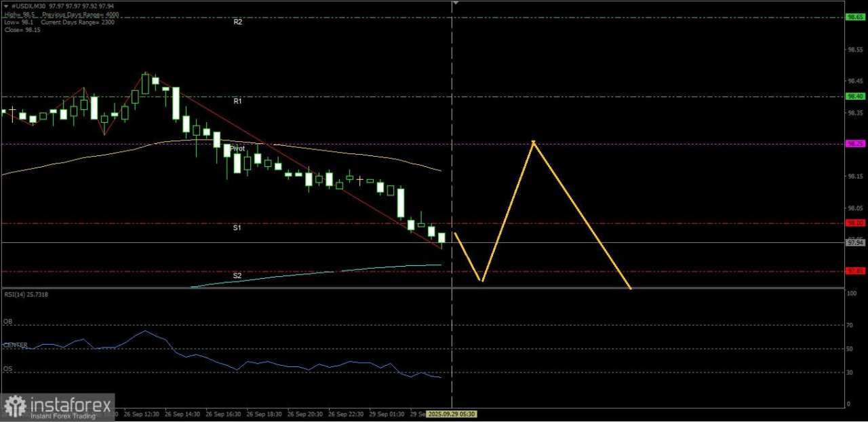Click the green 98.40 price marker
Viewport: 868px width, 422px height.
click(854, 96)
